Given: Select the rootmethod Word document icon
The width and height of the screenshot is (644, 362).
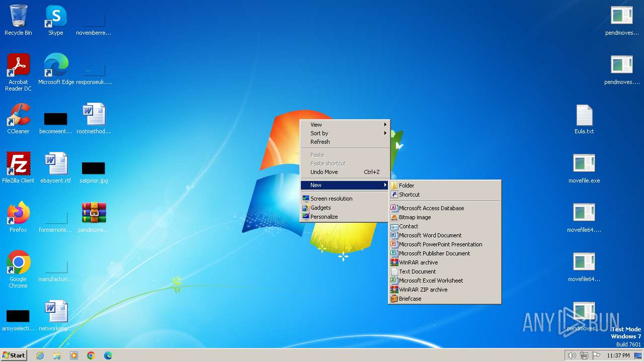Looking at the screenshot, I should coord(94,119).
